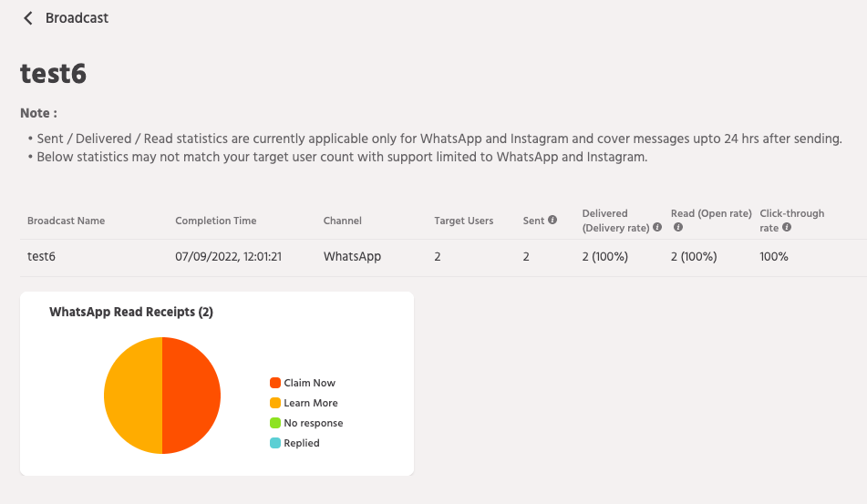
Task: Click the WhatsApp Read Receipts chart title
Action: 131,312
